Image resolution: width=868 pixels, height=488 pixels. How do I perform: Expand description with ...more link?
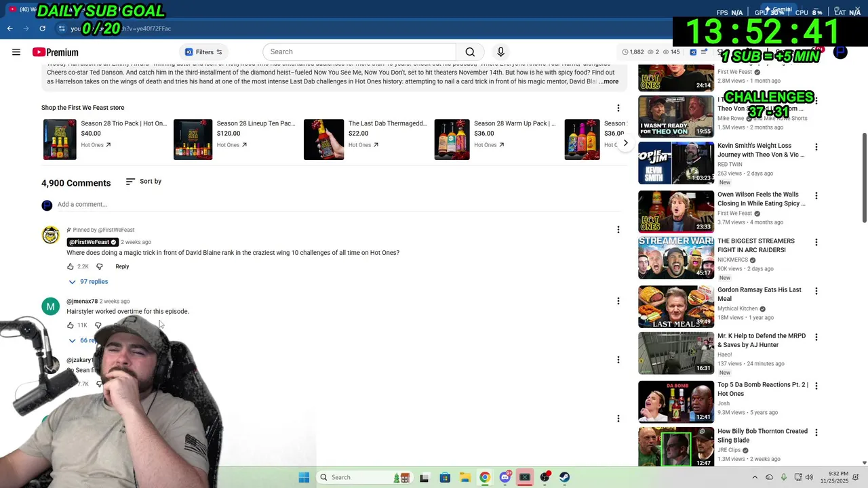(x=608, y=81)
